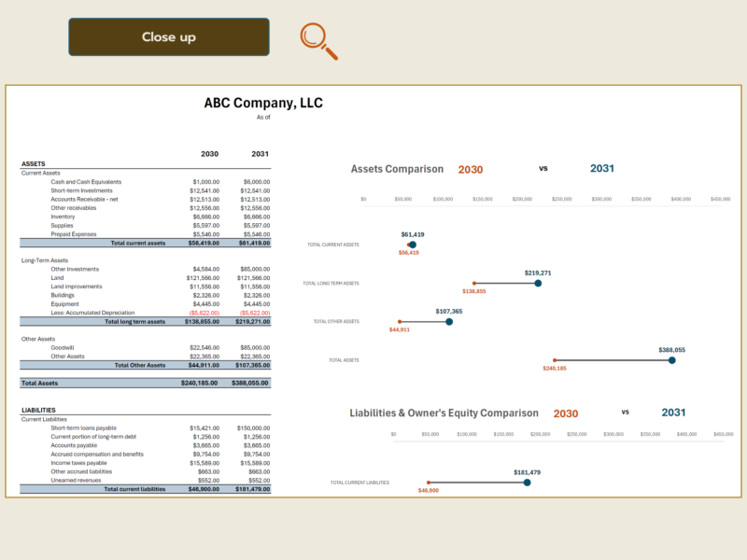Select the Other Investments row label
Screen dimensions: 747x560
click(75, 270)
